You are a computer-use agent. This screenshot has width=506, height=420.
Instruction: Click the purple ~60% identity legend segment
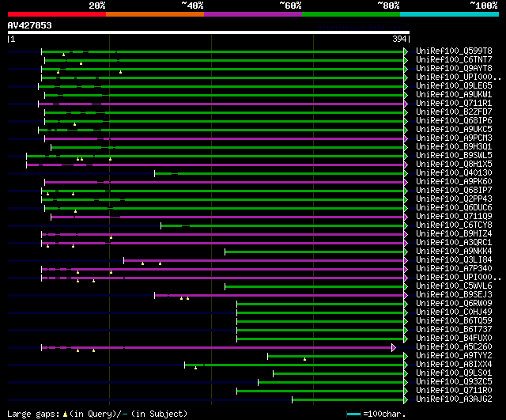253,14
